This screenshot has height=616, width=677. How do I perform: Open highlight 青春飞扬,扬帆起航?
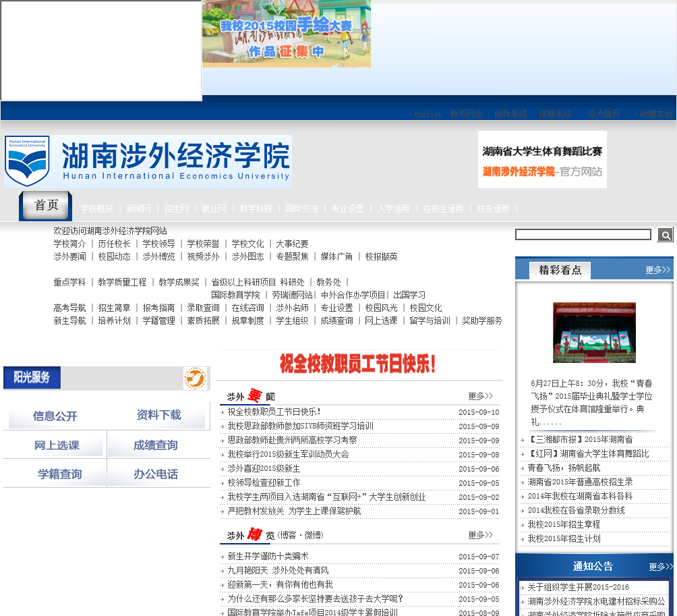[x=564, y=468]
